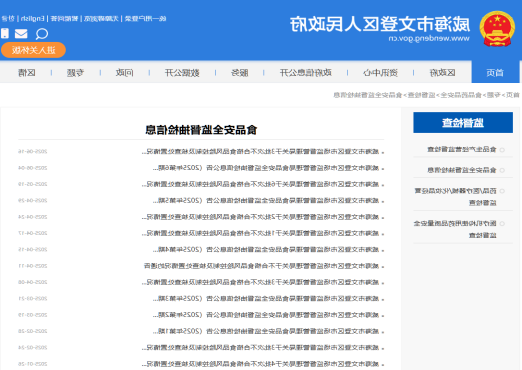Open the 政府信息公开 navigation item

[306, 72]
